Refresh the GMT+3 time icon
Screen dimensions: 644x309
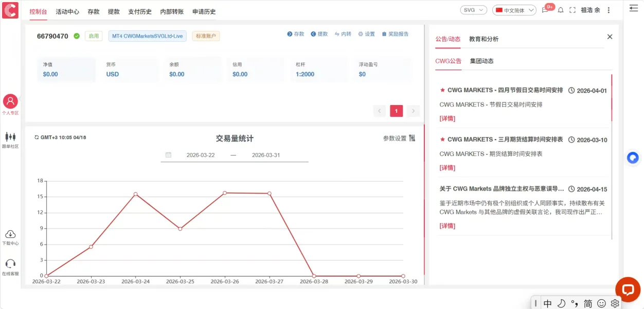tap(37, 138)
